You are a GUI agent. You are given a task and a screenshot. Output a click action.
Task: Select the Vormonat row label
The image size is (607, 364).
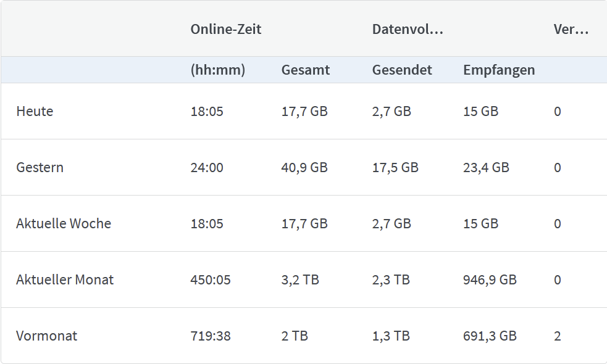(x=46, y=336)
